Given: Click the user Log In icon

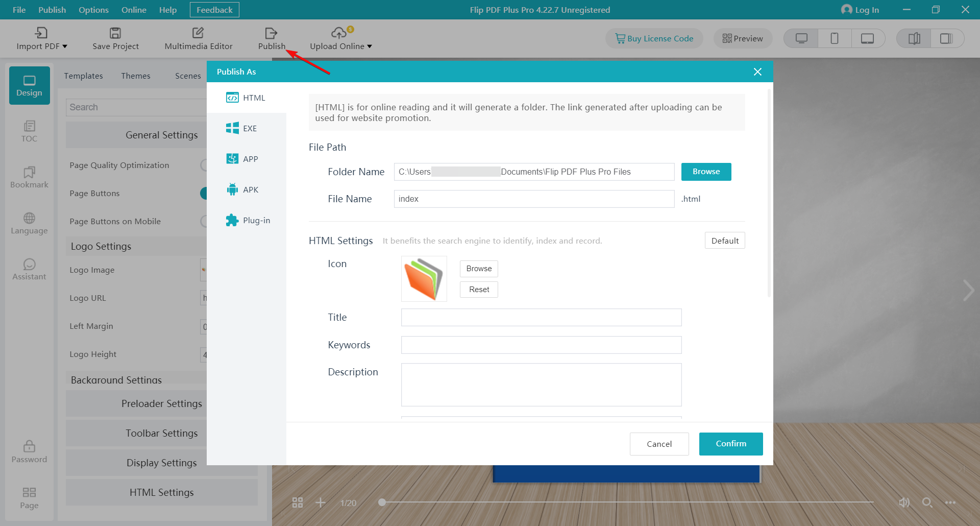Looking at the screenshot, I should click(847, 9).
